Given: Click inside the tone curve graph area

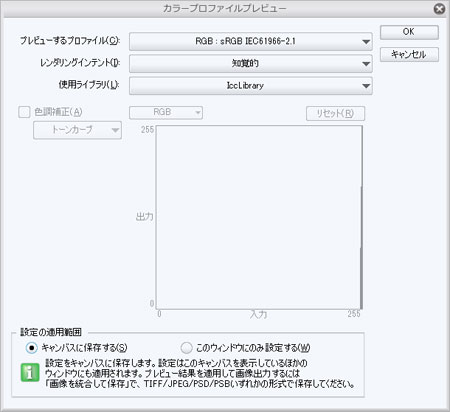Looking at the screenshot, I should click(259, 217).
